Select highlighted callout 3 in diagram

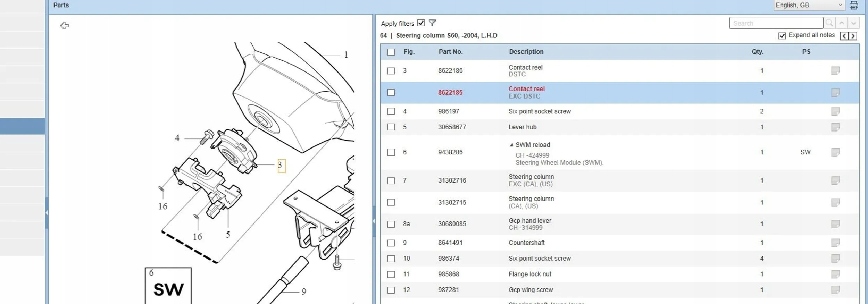(x=281, y=166)
